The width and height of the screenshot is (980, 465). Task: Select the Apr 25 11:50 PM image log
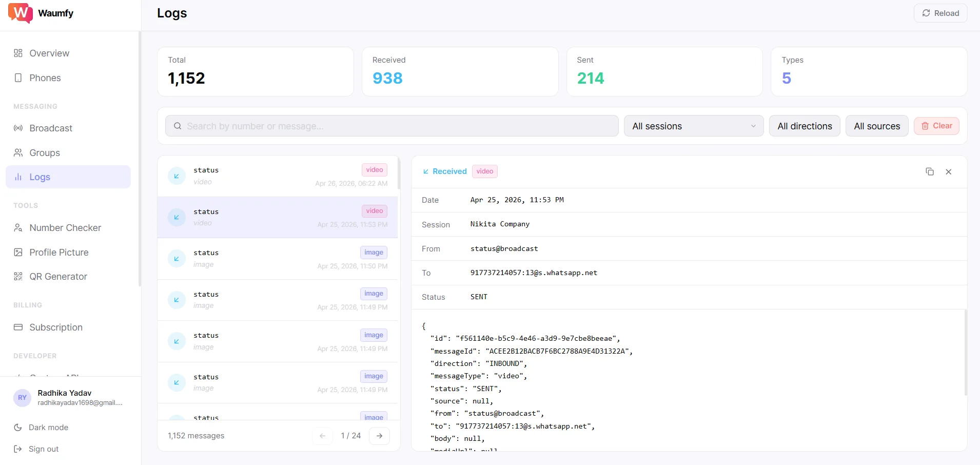pyautogui.click(x=278, y=259)
